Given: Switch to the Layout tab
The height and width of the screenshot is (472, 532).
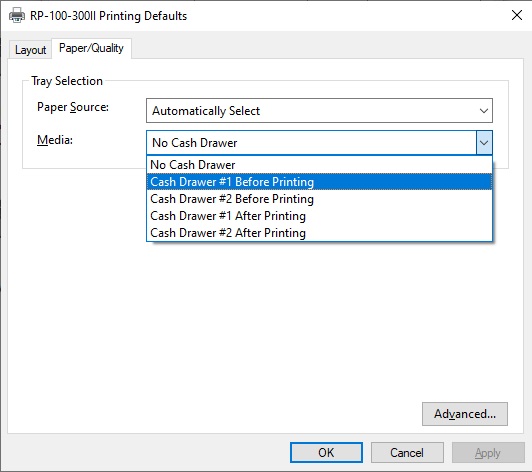Looking at the screenshot, I should point(30,50).
